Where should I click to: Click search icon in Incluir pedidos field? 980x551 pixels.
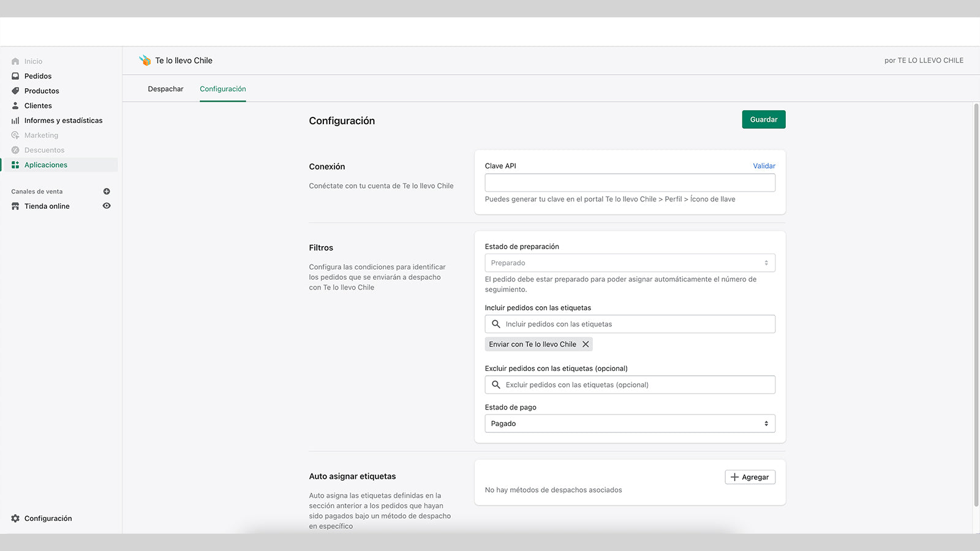coord(496,324)
